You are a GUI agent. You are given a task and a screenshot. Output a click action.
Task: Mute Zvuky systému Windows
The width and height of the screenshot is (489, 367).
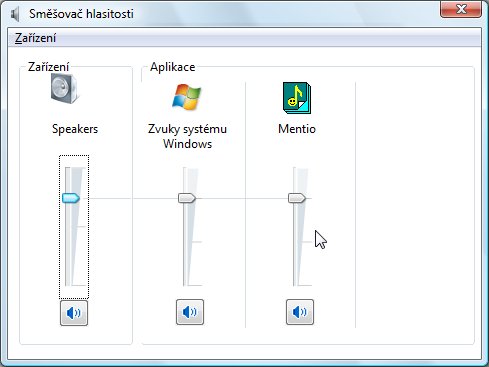(190, 312)
